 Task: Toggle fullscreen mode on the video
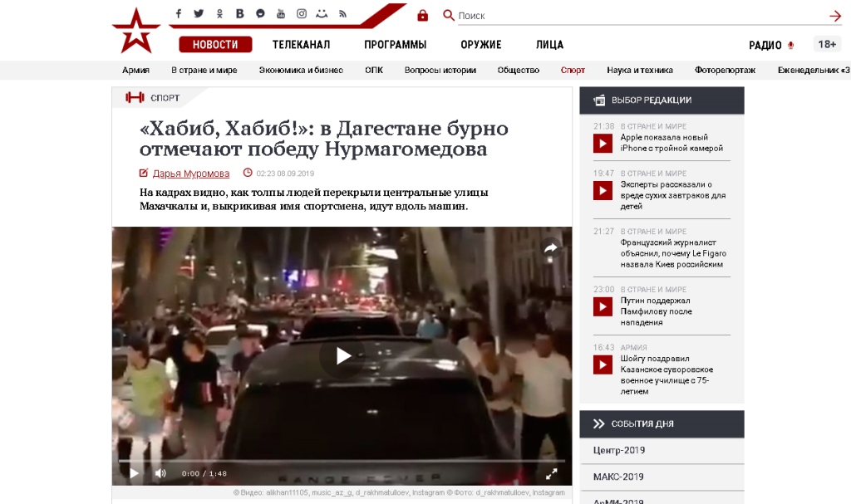(x=551, y=474)
